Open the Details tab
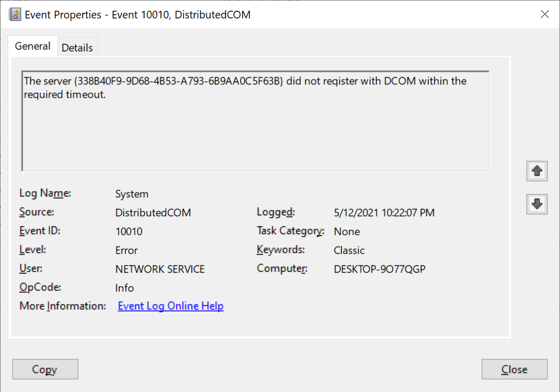The image size is (560, 392). pyautogui.click(x=77, y=48)
